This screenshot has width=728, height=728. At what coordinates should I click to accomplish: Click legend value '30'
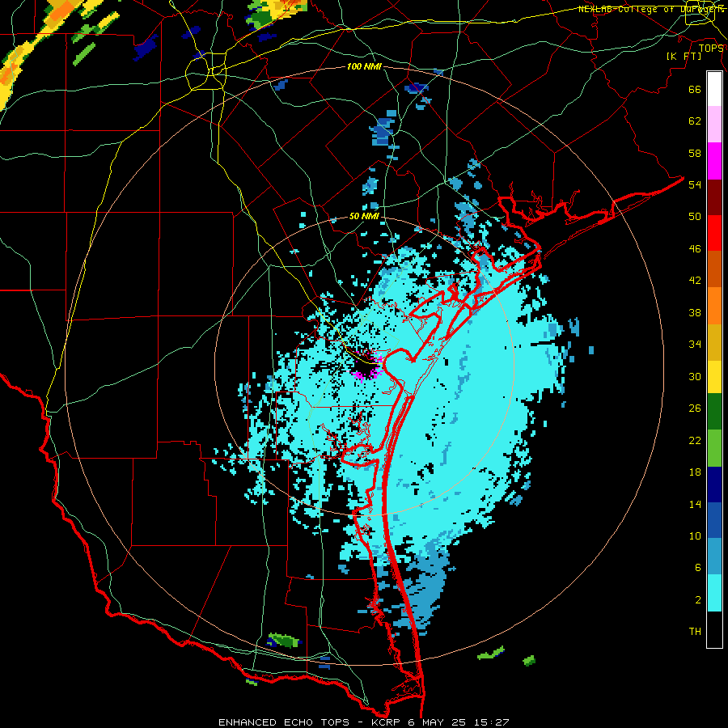coord(695,376)
